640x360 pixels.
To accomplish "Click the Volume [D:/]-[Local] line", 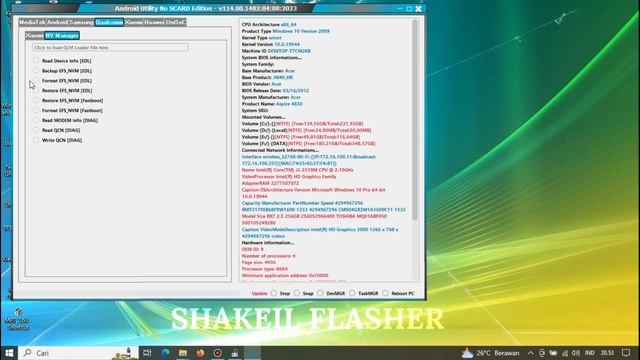I will (306, 130).
